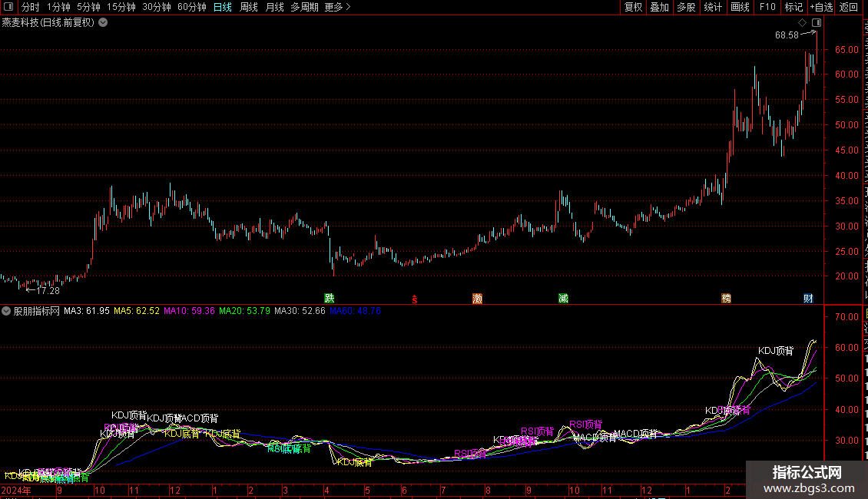Expand the 股朋指标网 indicator dropdown
This screenshot has height=499, width=868.
coord(6,311)
